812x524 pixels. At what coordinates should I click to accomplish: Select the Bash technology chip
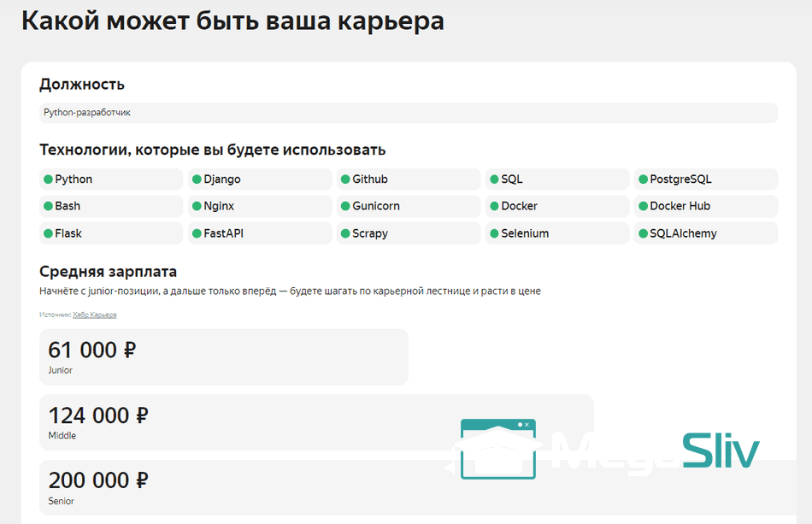(x=110, y=206)
